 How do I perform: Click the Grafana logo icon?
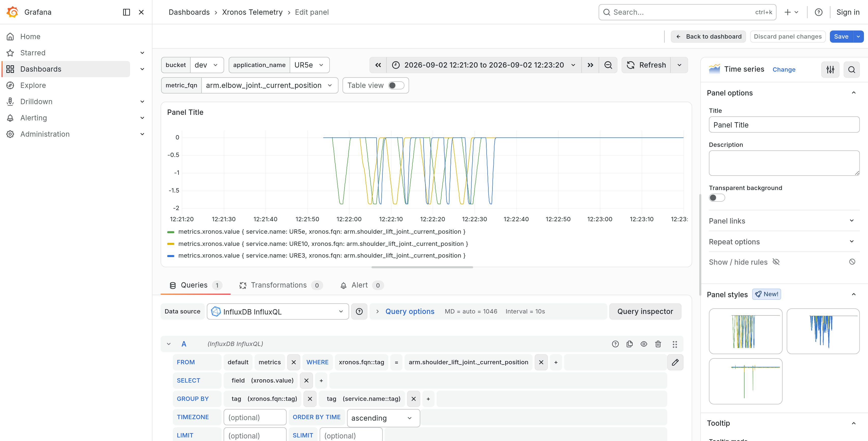click(x=12, y=12)
